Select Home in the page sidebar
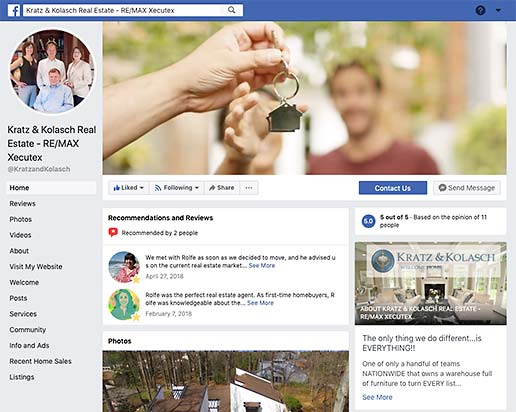Screen dimensions: 516x412 coord(51,188)
